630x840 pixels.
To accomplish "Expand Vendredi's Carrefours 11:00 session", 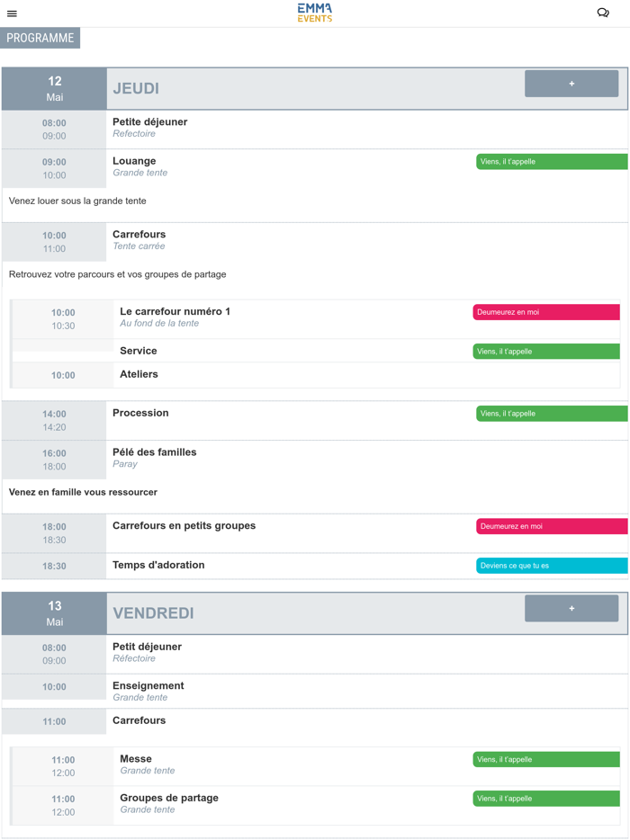I will (139, 720).
